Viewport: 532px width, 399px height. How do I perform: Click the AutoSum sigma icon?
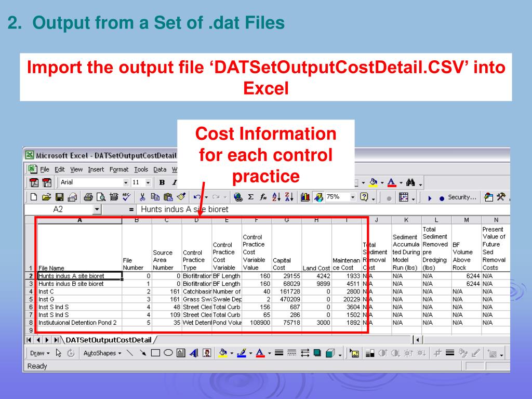(251, 197)
